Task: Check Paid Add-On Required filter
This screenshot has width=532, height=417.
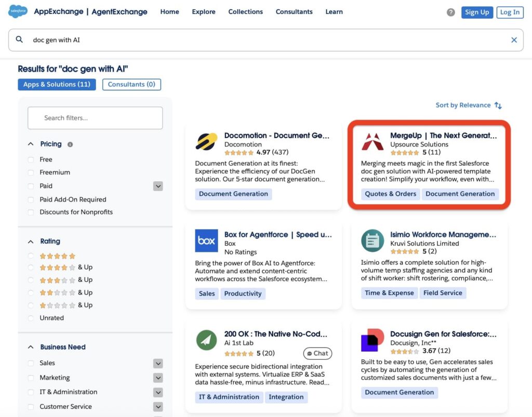Action: [x=31, y=200]
